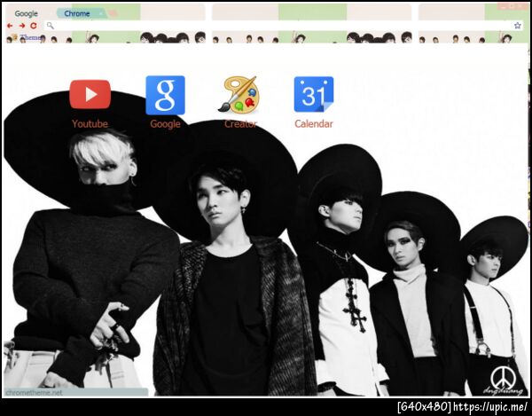Switch to the Google tab
The image size is (532, 416).
(26, 13)
